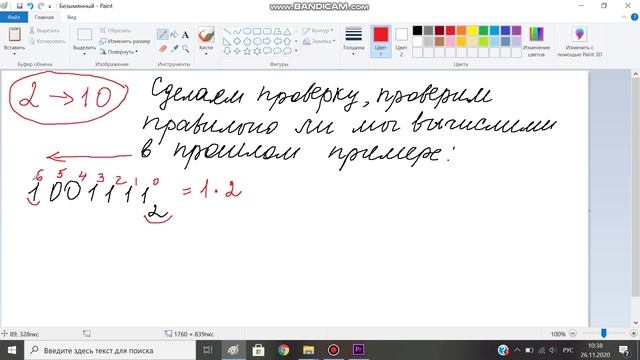Click Копировать (Copy) button
Viewport: 640px width, 360px height.
[47, 41]
